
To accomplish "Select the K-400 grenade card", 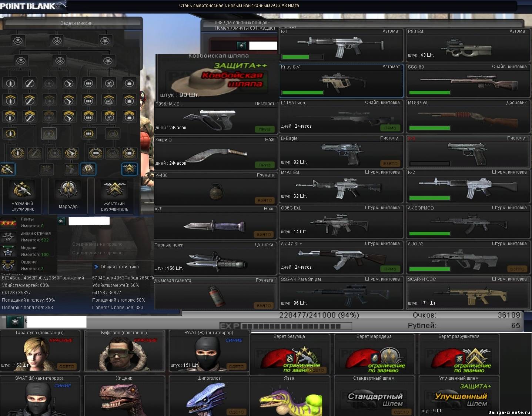I will click(215, 189).
